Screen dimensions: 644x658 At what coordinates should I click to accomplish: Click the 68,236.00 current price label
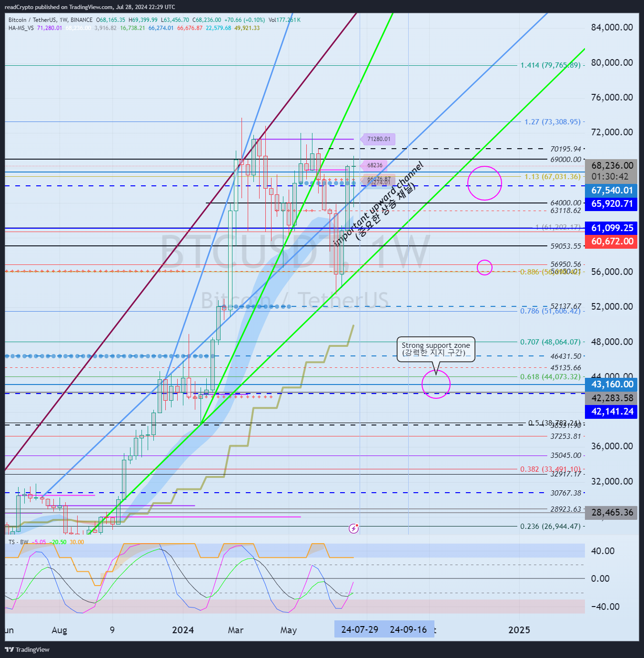pyautogui.click(x=612, y=165)
